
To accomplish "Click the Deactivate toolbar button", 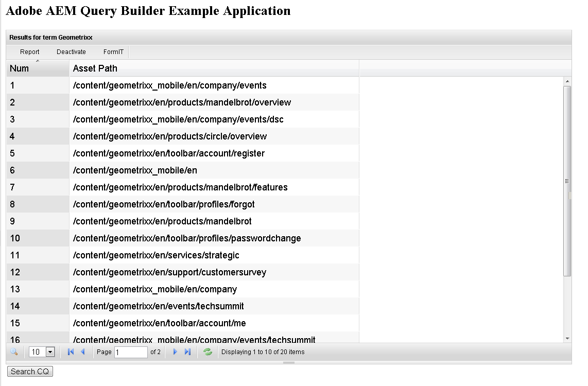I will [x=71, y=51].
